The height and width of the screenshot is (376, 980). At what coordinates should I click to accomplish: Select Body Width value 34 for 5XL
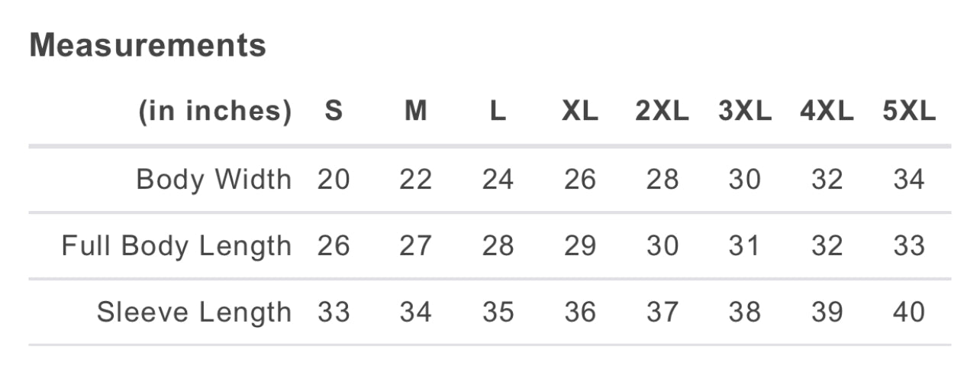[908, 180]
